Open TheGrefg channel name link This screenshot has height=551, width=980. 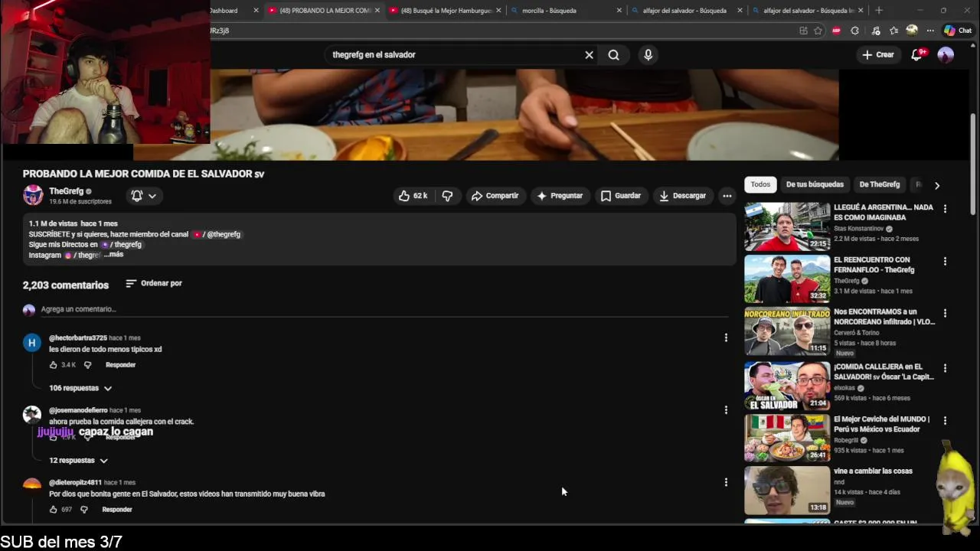point(66,191)
